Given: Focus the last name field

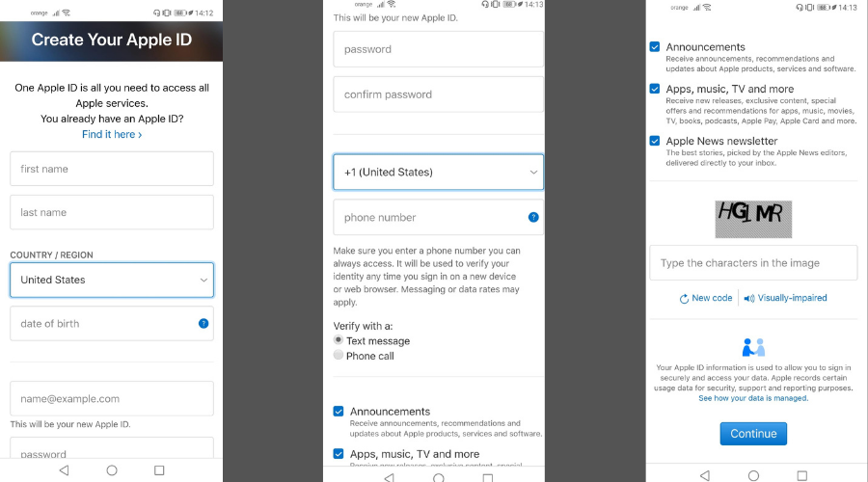Looking at the screenshot, I should [112, 212].
